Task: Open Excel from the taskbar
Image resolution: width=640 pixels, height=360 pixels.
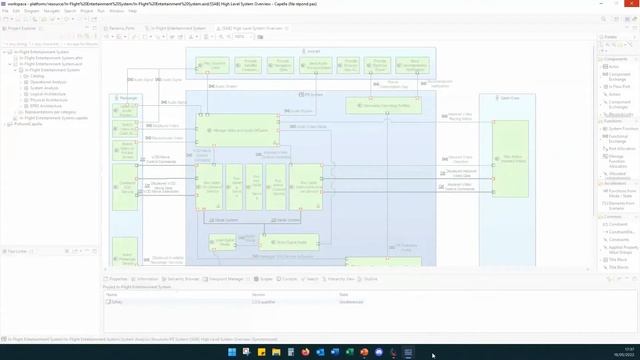Action: [x=349, y=352]
